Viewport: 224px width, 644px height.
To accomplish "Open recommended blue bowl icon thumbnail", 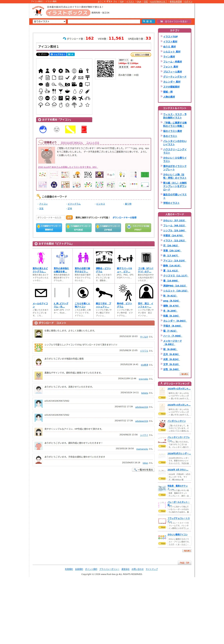I will (x=43, y=129).
